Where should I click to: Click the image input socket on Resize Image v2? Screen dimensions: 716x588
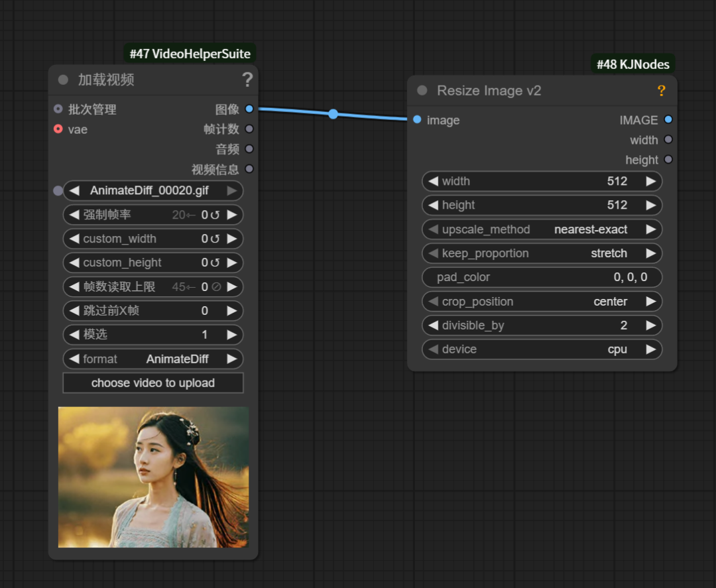point(417,120)
